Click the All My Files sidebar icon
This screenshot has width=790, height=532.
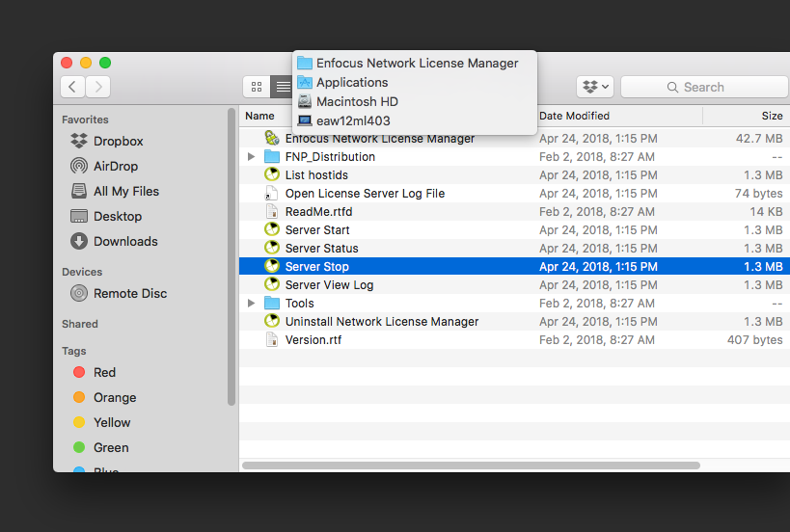(78, 191)
